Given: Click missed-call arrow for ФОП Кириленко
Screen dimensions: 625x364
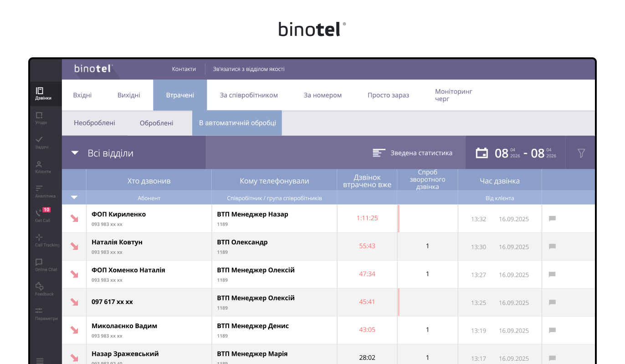Looking at the screenshot, I should coord(74,218).
